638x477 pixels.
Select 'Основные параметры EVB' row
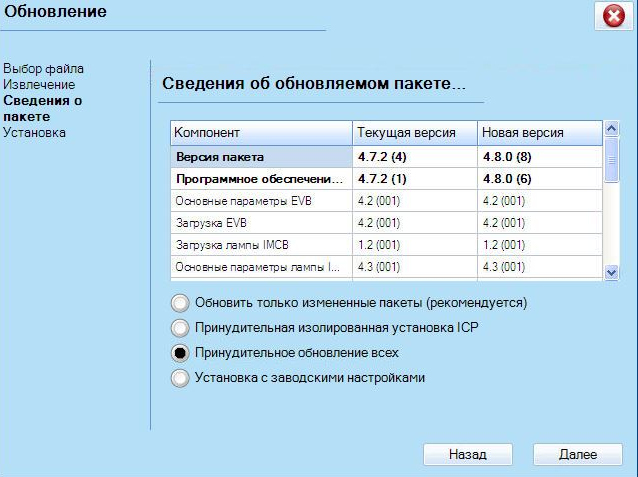coord(260,201)
